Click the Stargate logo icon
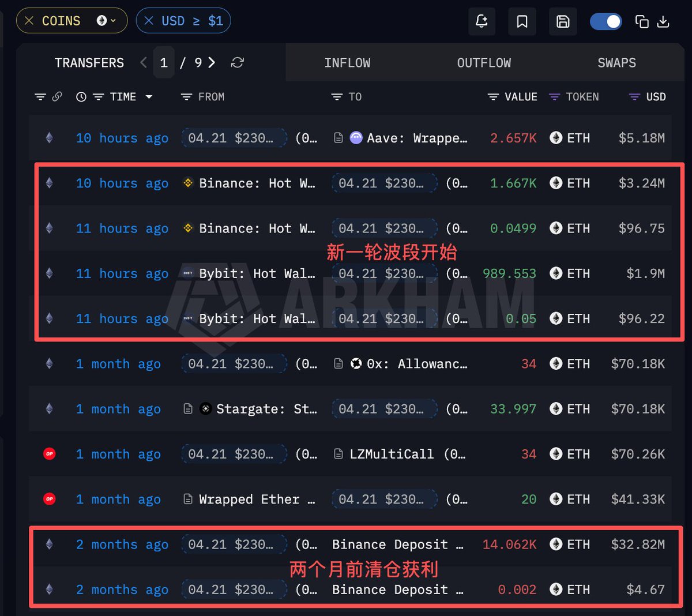Image resolution: width=692 pixels, height=616 pixels. (x=205, y=408)
